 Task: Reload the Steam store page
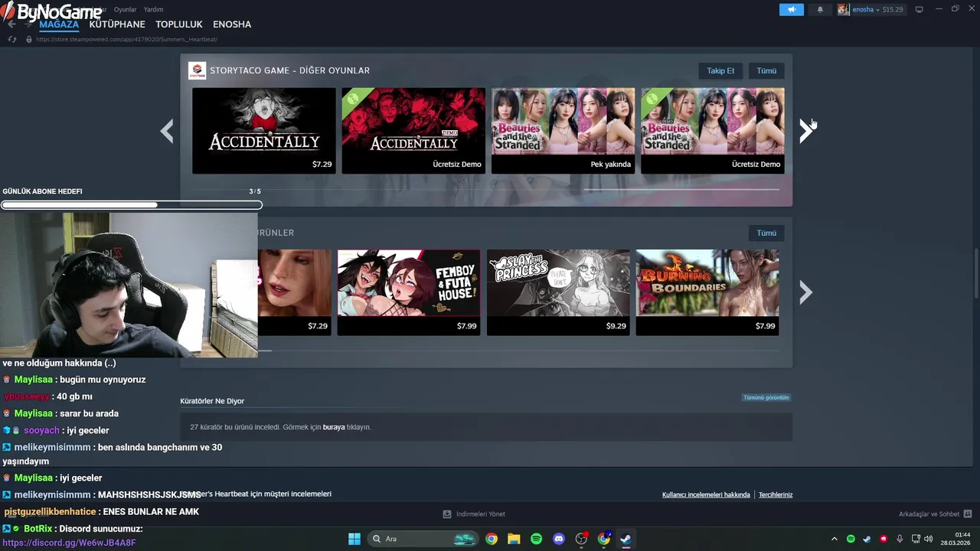(x=12, y=39)
